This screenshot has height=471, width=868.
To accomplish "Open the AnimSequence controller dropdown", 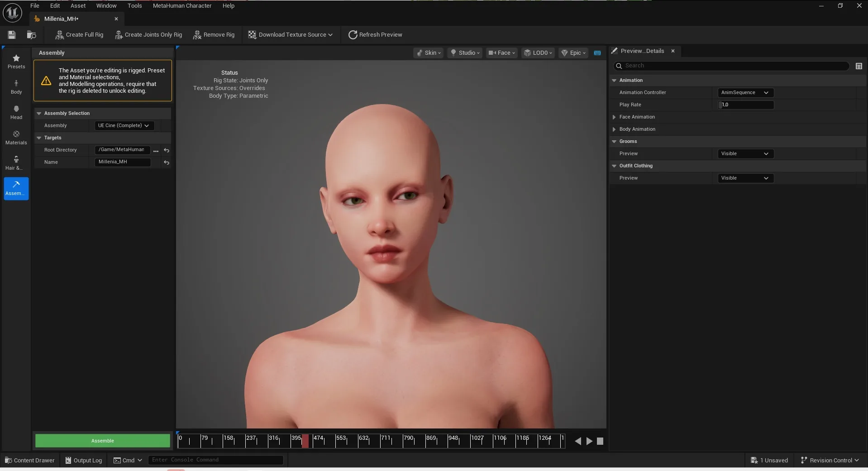I will pyautogui.click(x=745, y=93).
